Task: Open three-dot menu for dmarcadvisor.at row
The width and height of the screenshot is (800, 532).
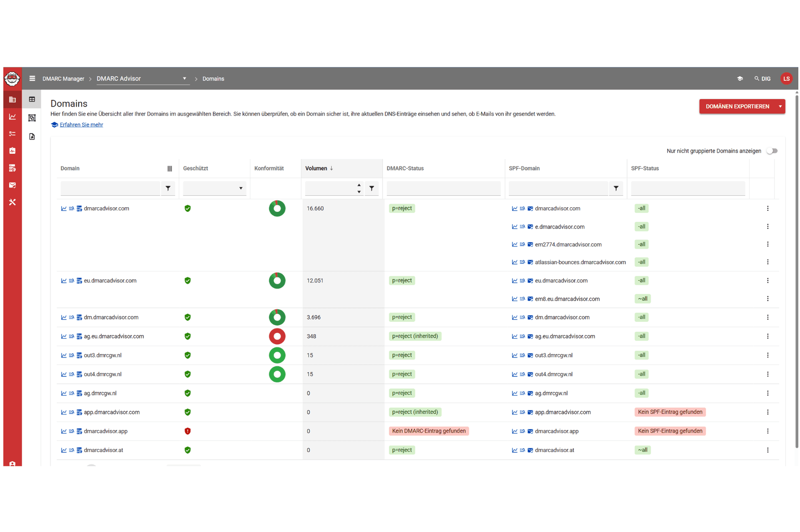Action: tap(767, 450)
